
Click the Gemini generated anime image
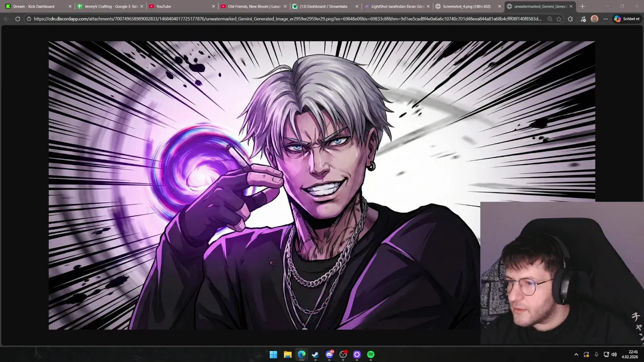click(x=321, y=185)
